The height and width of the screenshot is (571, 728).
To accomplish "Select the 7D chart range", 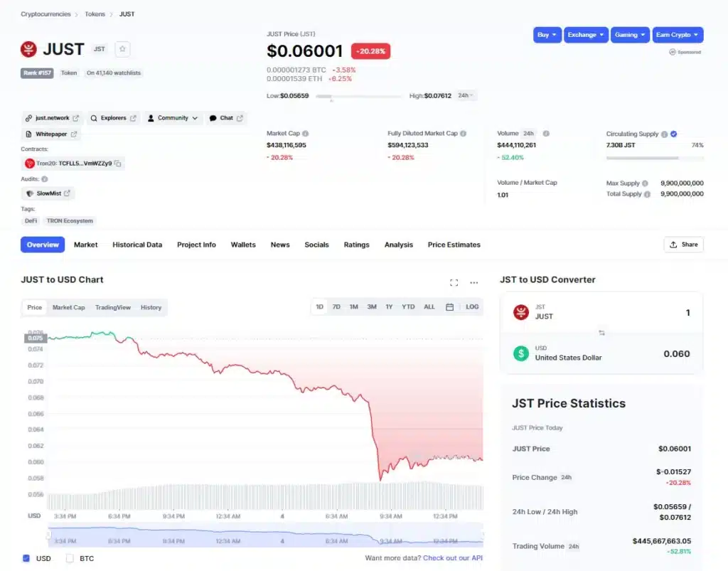I will 336,307.
